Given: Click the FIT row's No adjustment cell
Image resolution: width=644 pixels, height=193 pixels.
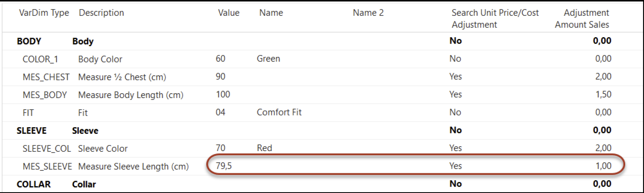Looking at the screenshot, I should [455, 112].
